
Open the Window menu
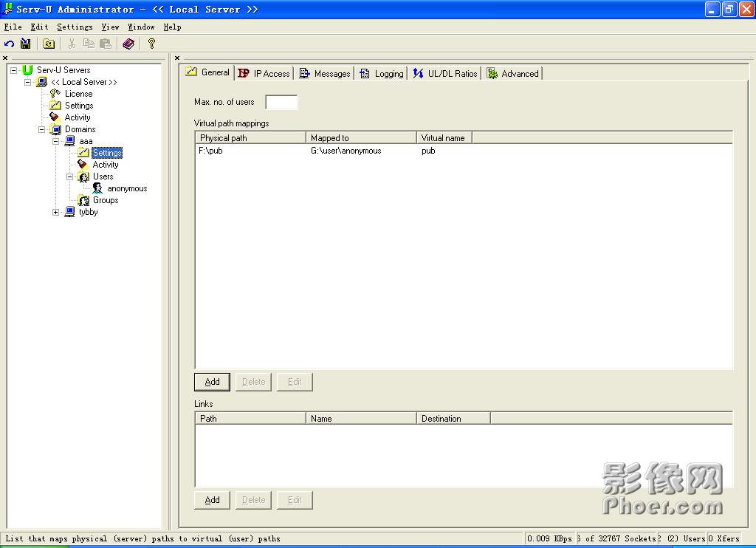(141, 27)
